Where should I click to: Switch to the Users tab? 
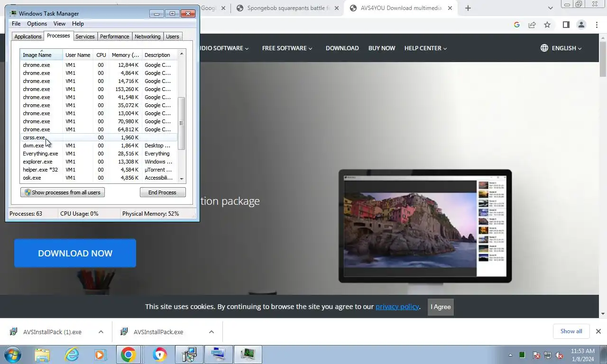173,36
